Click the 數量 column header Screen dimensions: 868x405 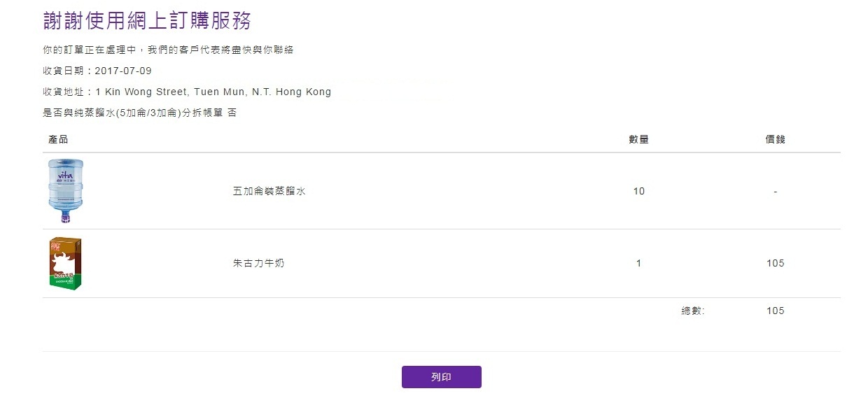[638, 140]
